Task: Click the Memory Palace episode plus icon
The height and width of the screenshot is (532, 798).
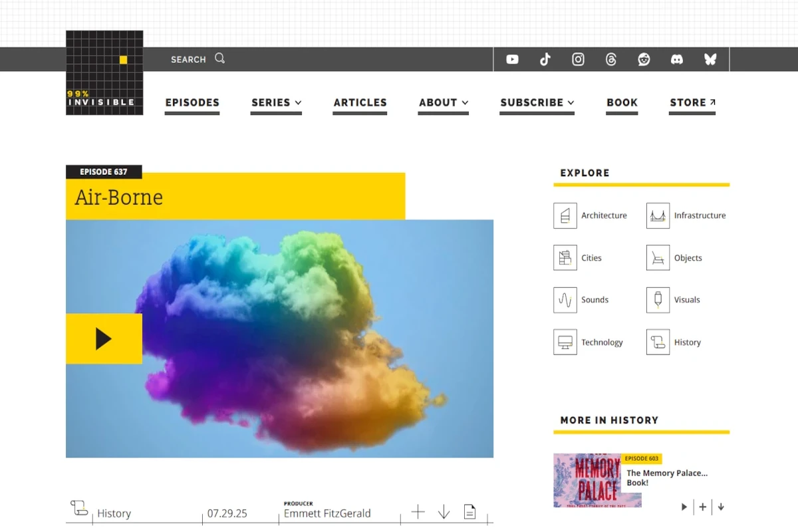Action: [x=702, y=507]
